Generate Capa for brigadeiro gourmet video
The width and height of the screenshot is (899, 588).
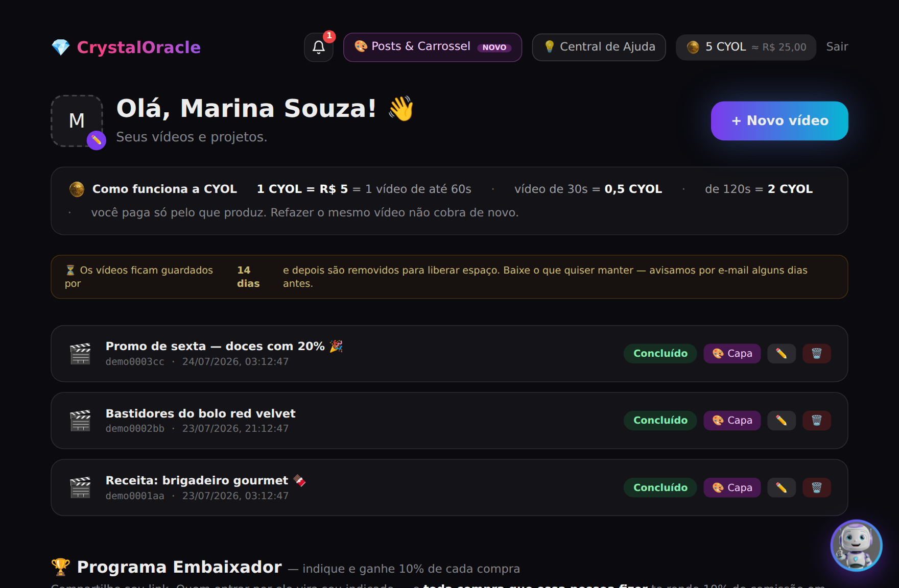coord(732,487)
